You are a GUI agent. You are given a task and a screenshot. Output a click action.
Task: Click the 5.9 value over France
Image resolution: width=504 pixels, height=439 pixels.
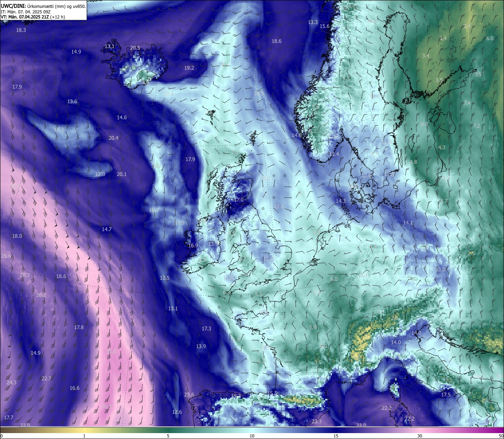(313, 327)
